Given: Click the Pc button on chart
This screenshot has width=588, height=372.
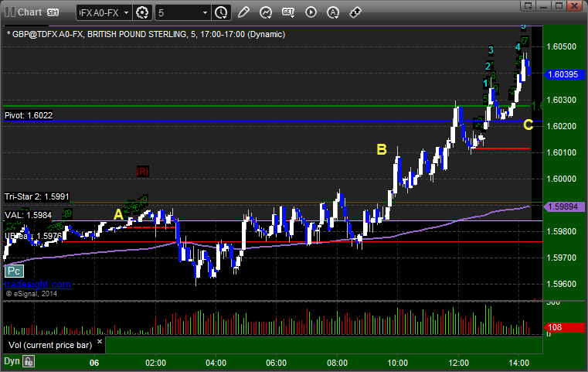Looking at the screenshot, I should point(14,271).
